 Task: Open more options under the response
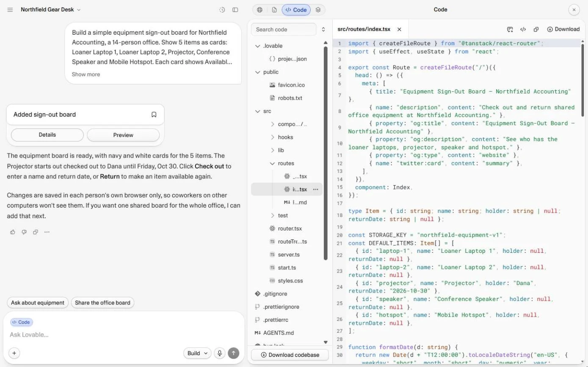coord(47,232)
